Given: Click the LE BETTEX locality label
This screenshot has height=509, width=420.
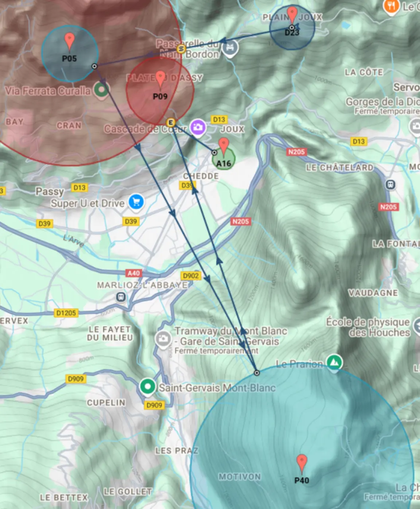Looking at the screenshot, I should pos(64,497).
